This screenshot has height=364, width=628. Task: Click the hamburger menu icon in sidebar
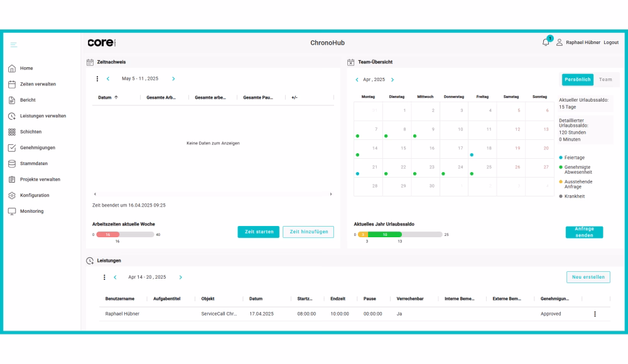pos(13,45)
